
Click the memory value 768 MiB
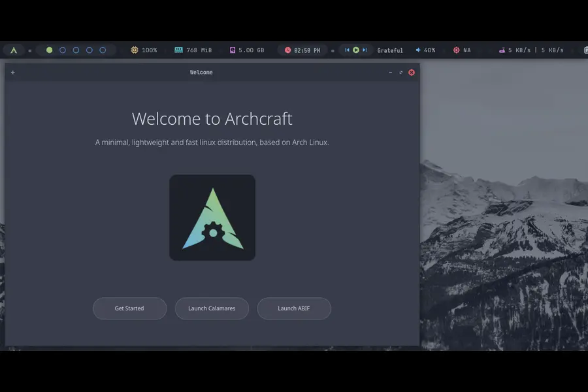pyautogui.click(x=199, y=50)
